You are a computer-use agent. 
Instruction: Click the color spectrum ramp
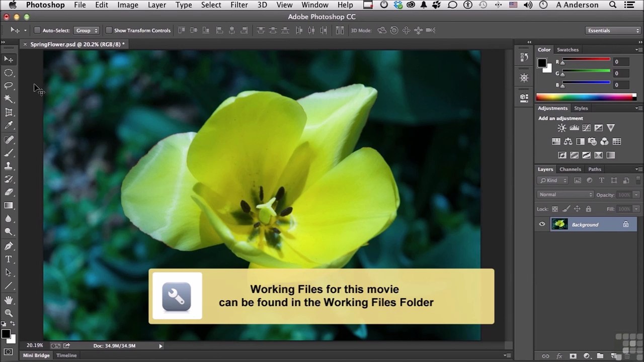point(586,97)
